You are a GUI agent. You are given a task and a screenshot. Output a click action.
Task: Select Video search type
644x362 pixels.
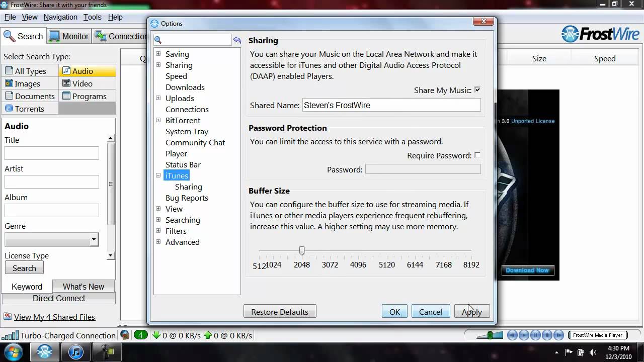88,83
